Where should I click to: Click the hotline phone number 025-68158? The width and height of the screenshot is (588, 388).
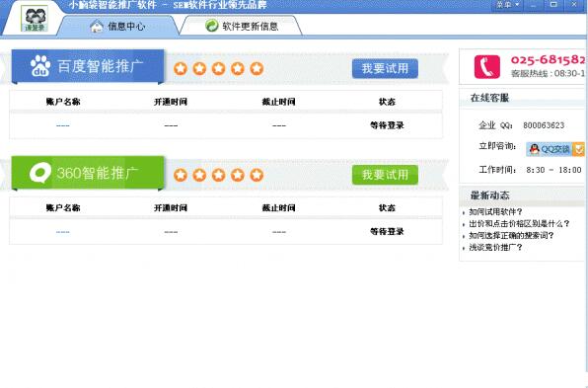pyautogui.click(x=549, y=59)
